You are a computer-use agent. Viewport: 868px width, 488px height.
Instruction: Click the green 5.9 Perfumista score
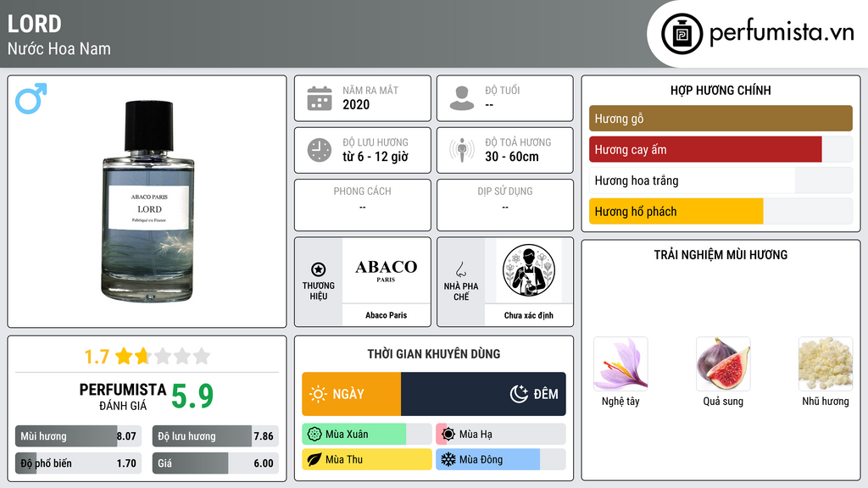(x=192, y=396)
